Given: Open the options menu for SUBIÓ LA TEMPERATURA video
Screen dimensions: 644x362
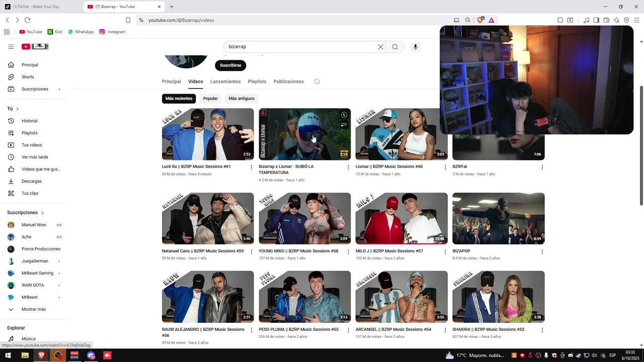Looking at the screenshot, I should 348,167.
